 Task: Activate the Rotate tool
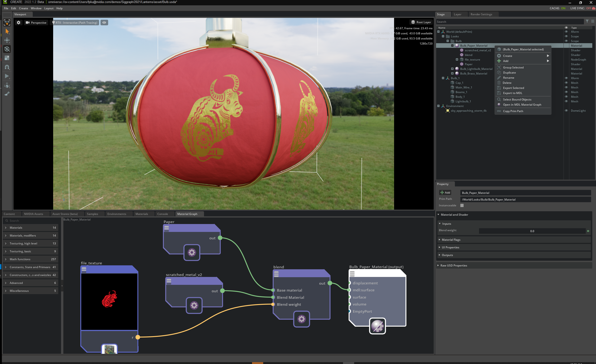coord(7,49)
